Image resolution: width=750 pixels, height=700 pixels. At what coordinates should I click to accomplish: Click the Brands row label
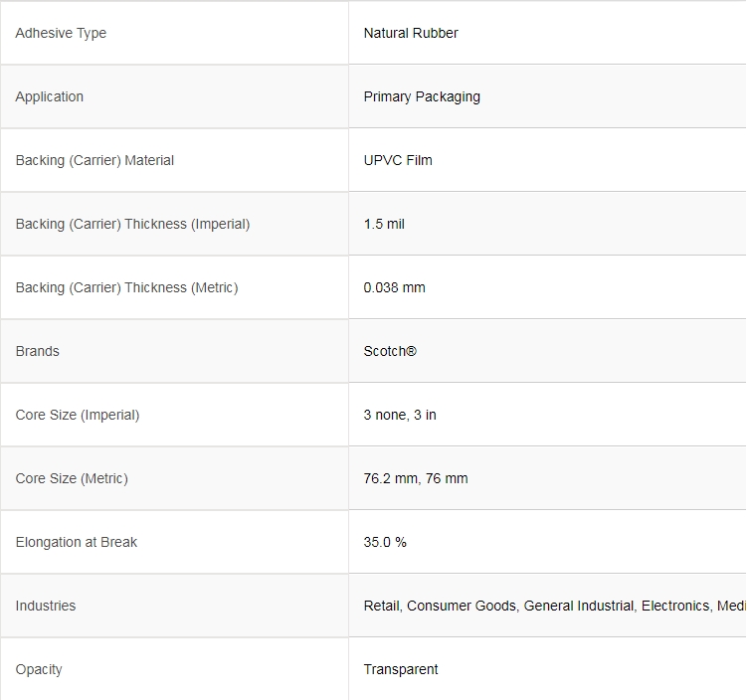pos(38,351)
